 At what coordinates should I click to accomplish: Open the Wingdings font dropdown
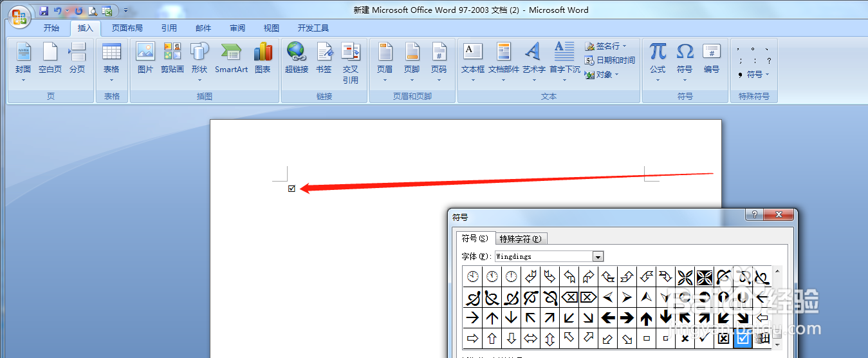tap(598, 257)
